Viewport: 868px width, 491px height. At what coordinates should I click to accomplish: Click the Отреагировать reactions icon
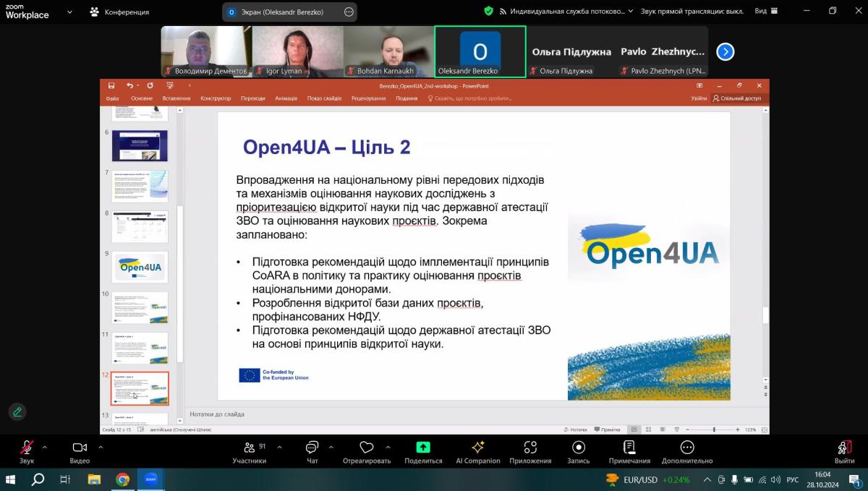367,448
